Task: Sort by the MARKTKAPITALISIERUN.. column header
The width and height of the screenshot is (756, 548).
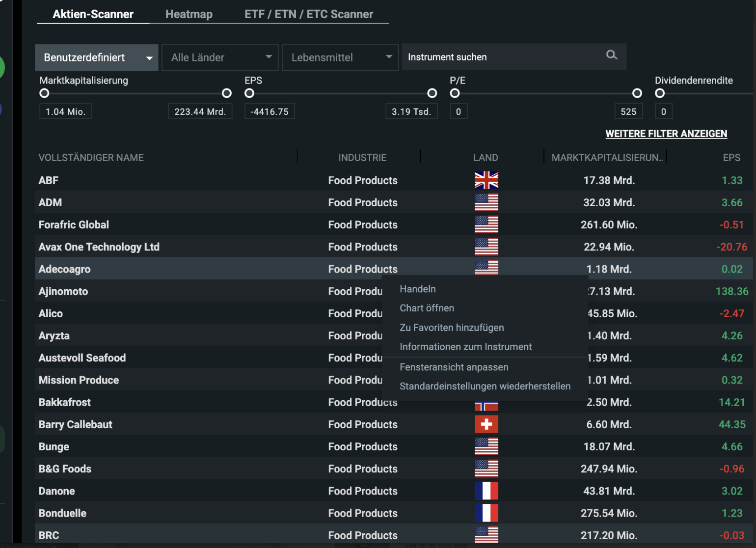Action: click(607, 158)
